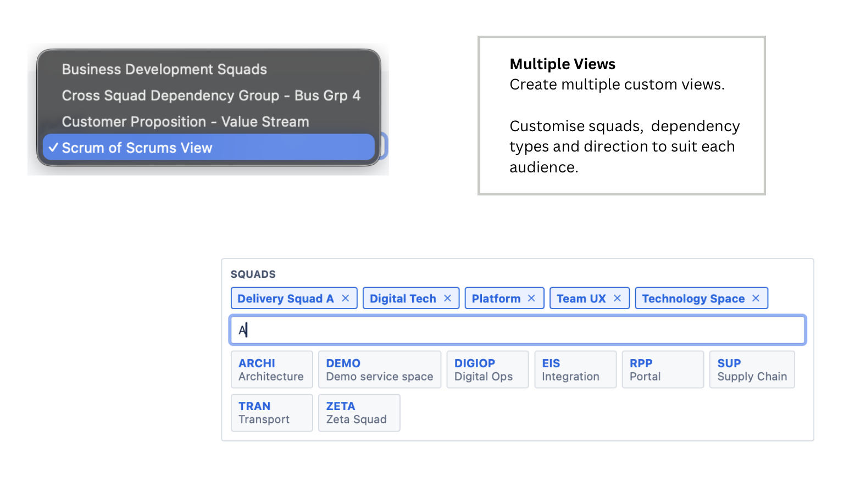Add the DIGIOP Digital Ops squad
This screenshot has width=866, height=504.
(487, 369)
